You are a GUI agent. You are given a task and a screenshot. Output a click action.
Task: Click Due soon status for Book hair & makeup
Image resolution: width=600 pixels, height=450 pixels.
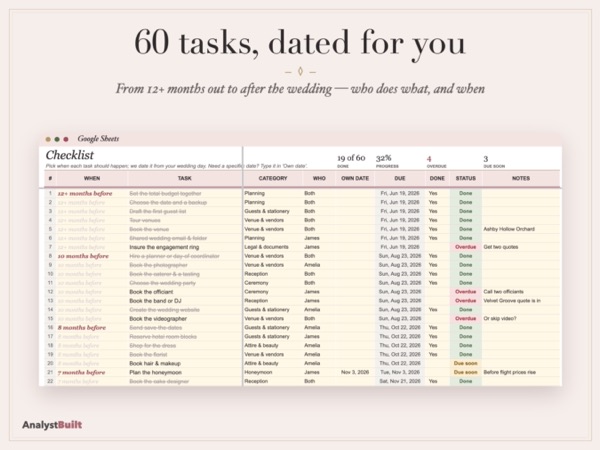(466, 364)
